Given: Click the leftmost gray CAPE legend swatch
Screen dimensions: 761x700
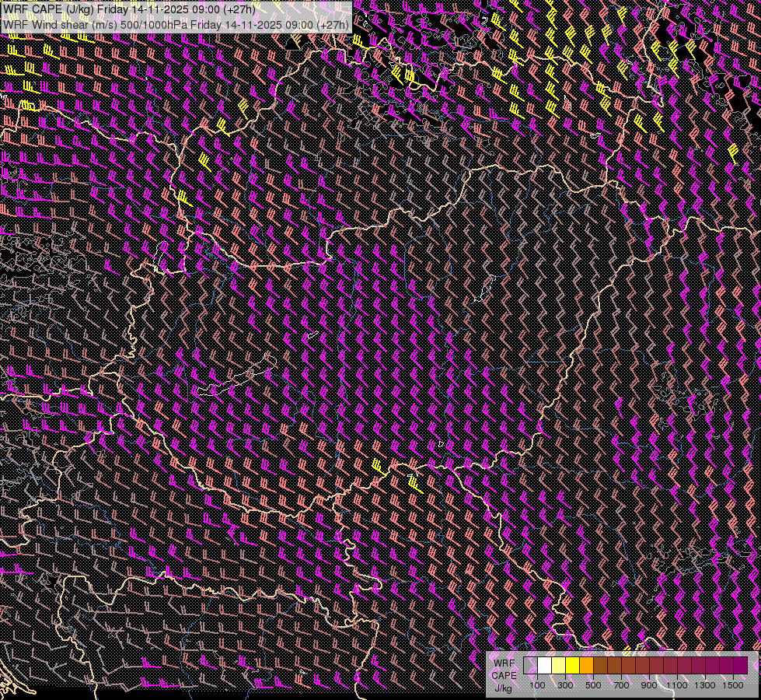Looking at the screenshot, I should tap(530, 666).
